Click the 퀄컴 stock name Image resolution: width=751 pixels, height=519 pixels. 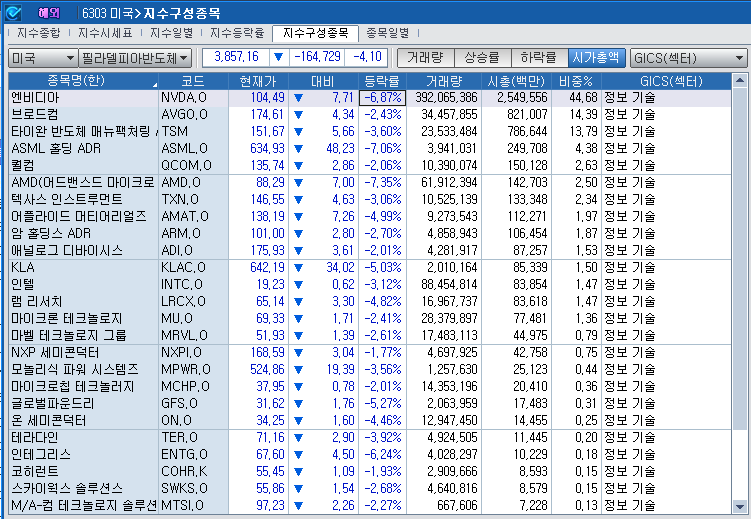click(x=23, y=166)
